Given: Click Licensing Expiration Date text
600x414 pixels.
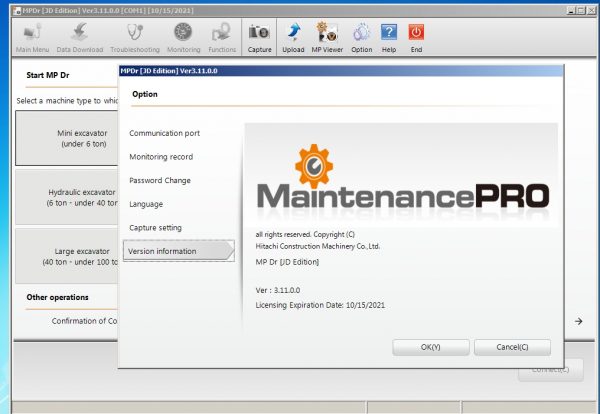Looking at the screenshot, I should pyautogui.click(x=320, y=305).
